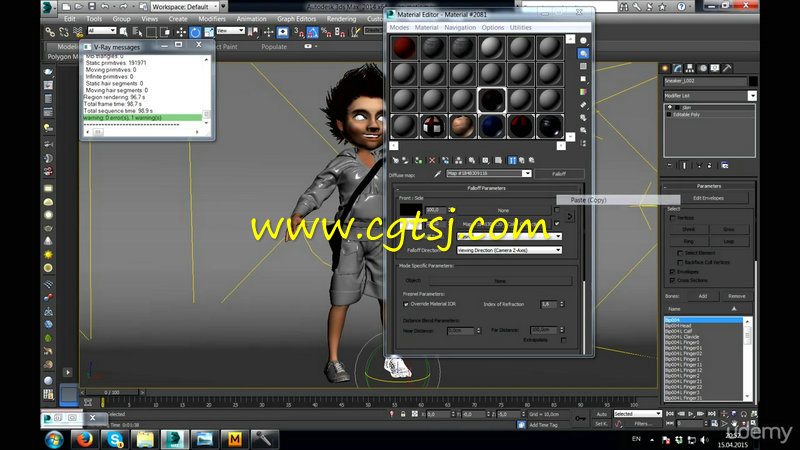The width and height of the screenshot is (800, 450).
Task: Open the Create panel star icon
Action: 665,68
